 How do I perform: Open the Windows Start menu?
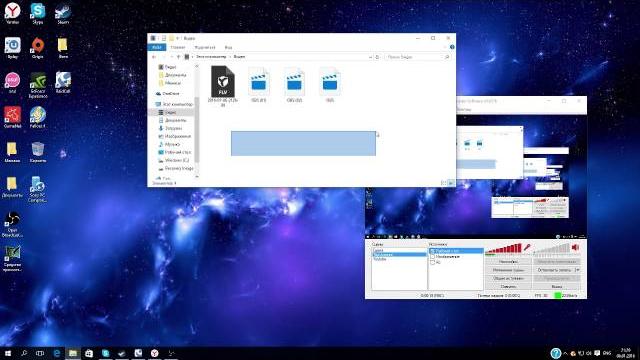(x=7, y=353)
